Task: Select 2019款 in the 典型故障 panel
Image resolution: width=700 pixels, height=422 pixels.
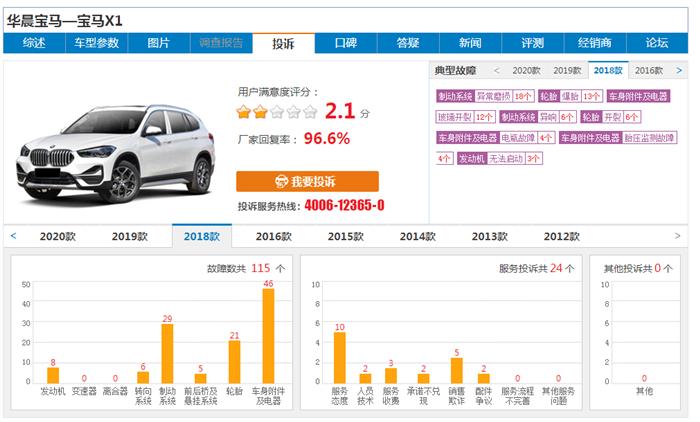Action: click(x=567, y=71)
